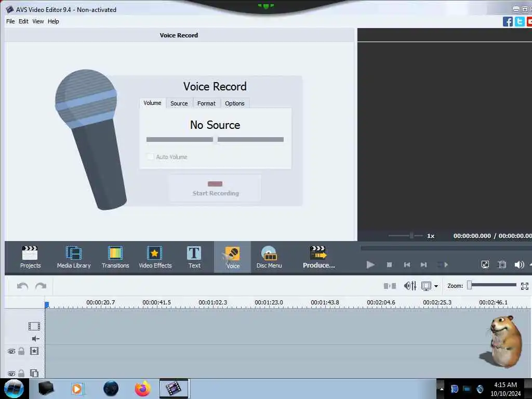Click the Start Recording button

coord(215,188)
